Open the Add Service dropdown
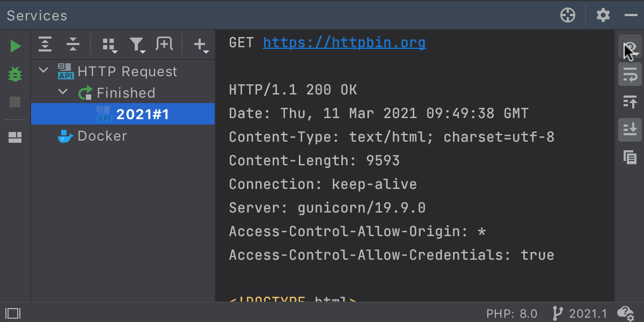This screenshot has height=322, width=644. point(201,45)
